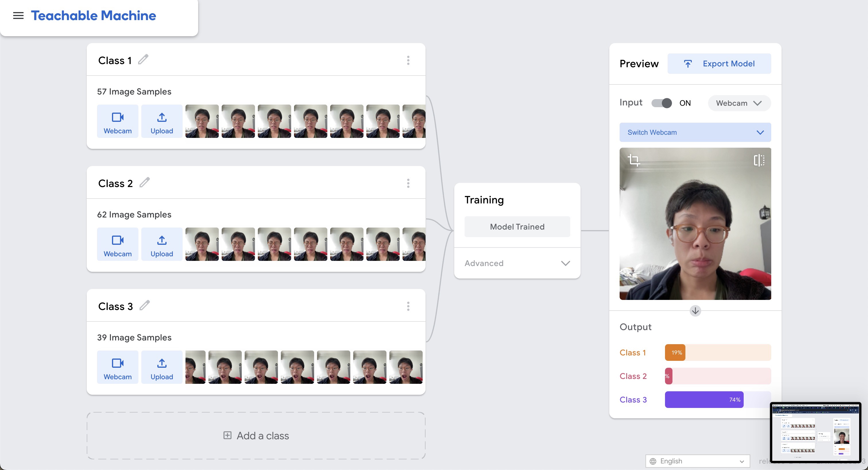Flip the webcam preview horizontally
This screenshot has height=470, width=868.
tap(759, 160)
